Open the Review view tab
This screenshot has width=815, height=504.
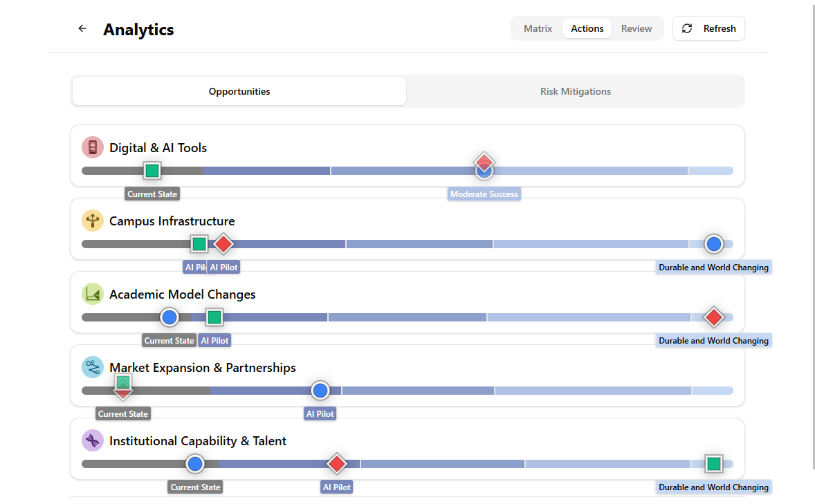637,28
